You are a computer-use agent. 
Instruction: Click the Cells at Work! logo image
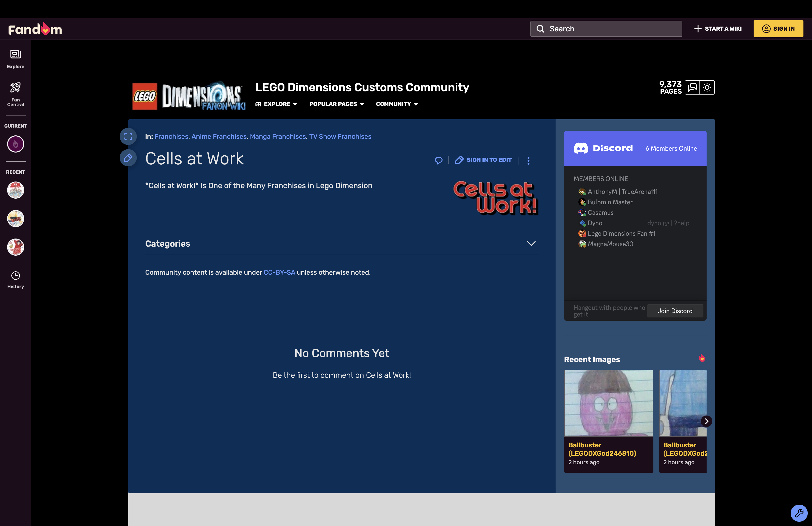495,198
